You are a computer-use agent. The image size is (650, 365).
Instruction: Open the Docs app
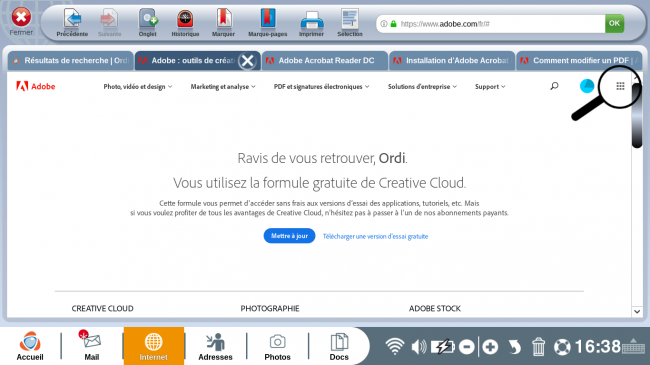point(339,346)
